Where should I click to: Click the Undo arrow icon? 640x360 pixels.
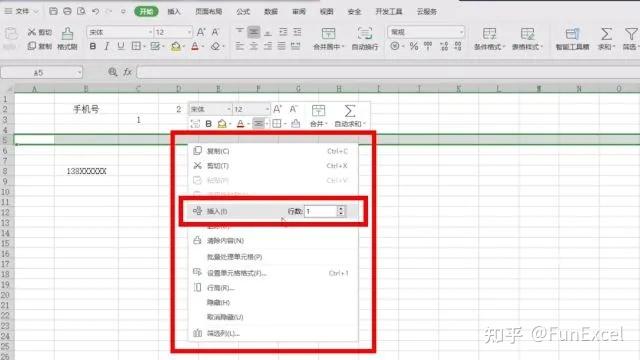pyautogui.click(x=96, y=11)
